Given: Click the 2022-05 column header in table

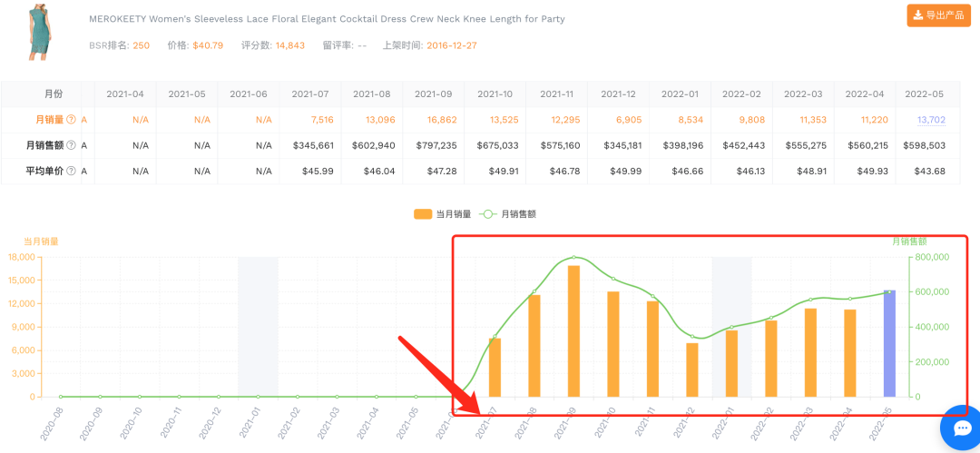Looking at the screenshot, I should pyautogui.click(x=925, y=94).
